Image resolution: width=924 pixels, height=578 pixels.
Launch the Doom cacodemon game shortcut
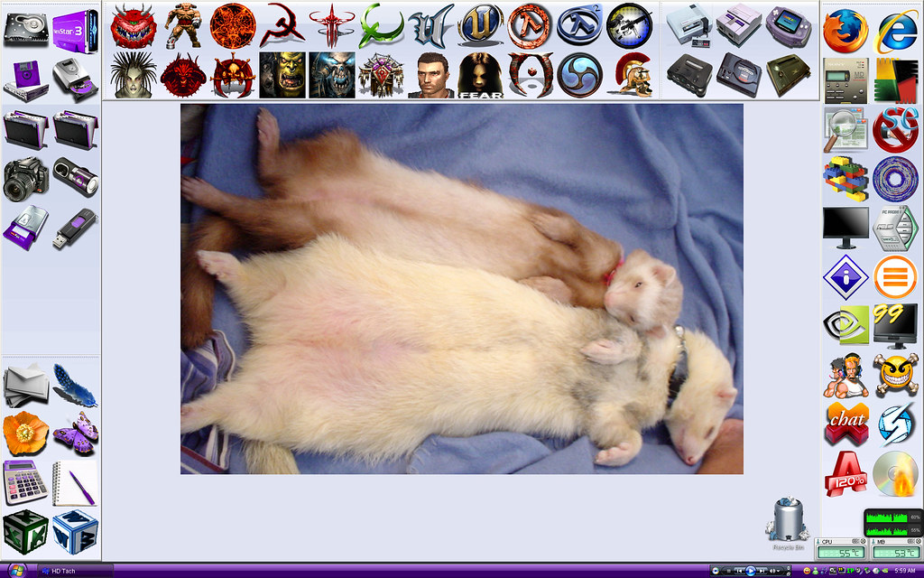[x=134, y=25]
